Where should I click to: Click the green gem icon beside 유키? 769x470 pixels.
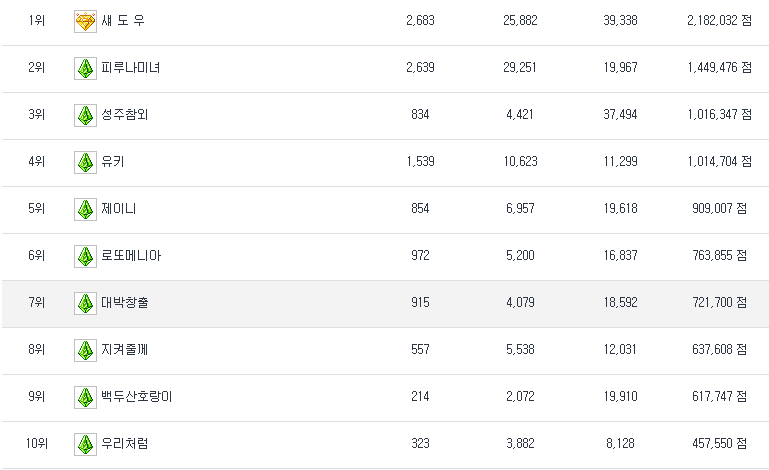point(85,162)
